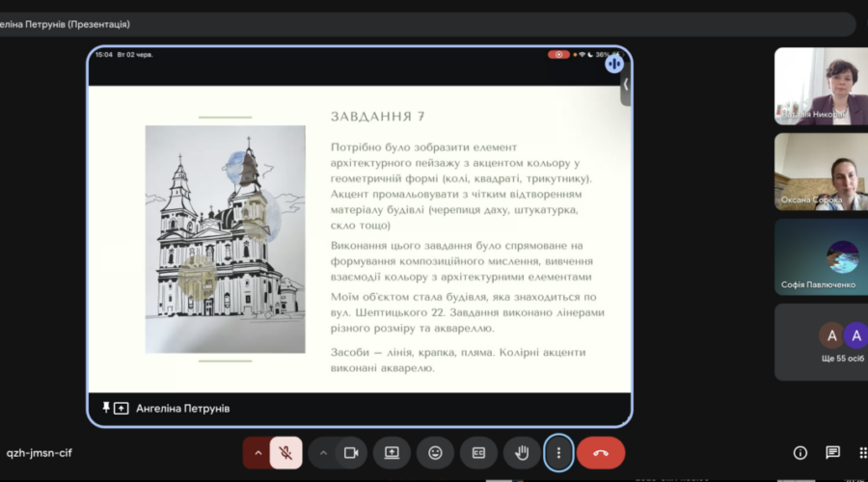Click the 36% battery indicator in shared screen
This screenshot has height=482, width=868.
pyautogui.click(x=602, y=54)
